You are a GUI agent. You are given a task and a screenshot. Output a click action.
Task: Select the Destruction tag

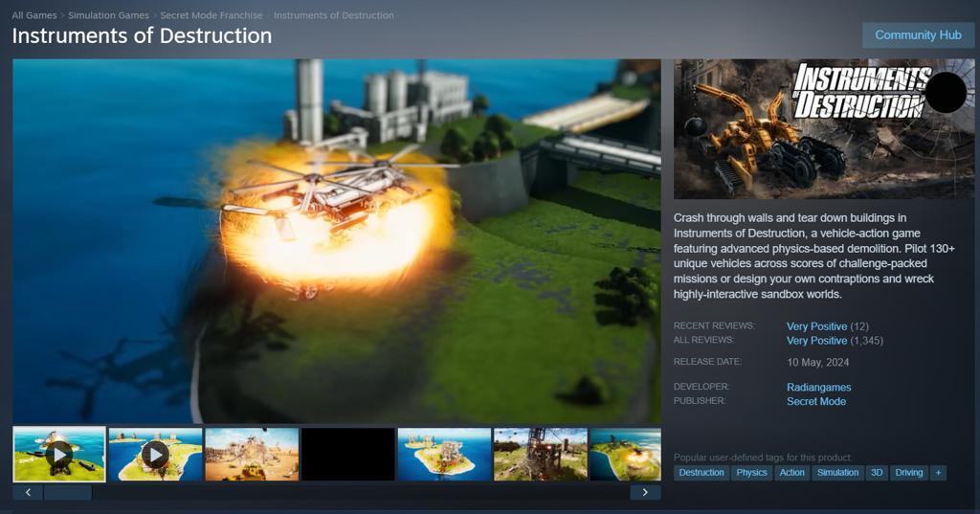tap(702, 473)
